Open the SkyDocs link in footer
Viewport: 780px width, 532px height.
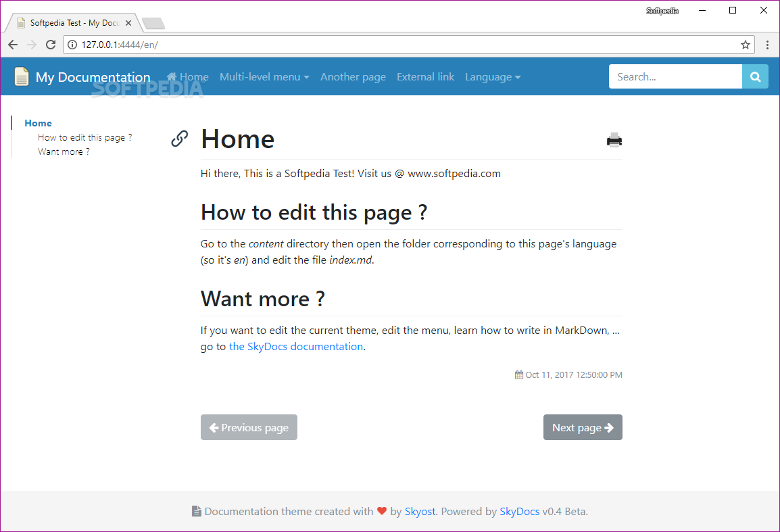(519, 512)
